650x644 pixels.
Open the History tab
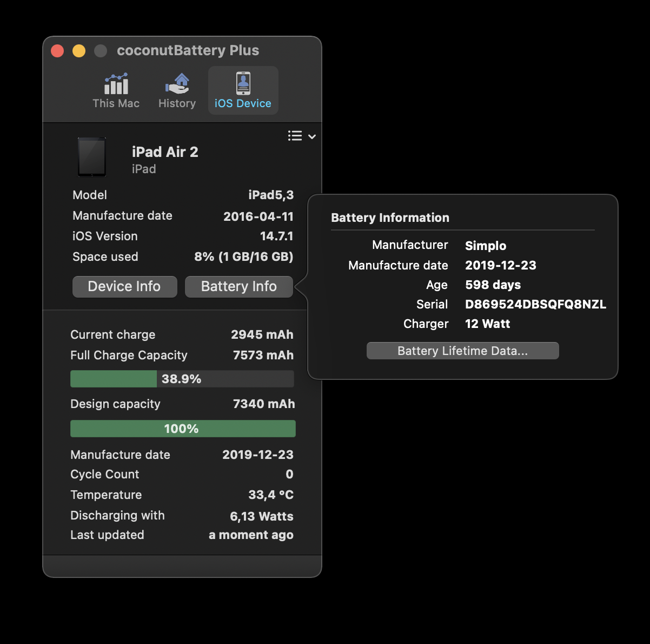coord(177,91)
